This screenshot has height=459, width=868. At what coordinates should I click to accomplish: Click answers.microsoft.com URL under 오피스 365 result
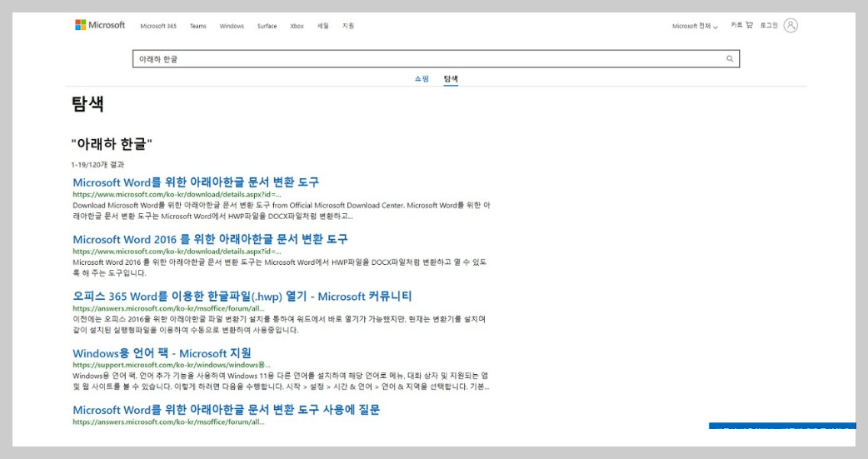pyautogui.click(x=168, y=308)
